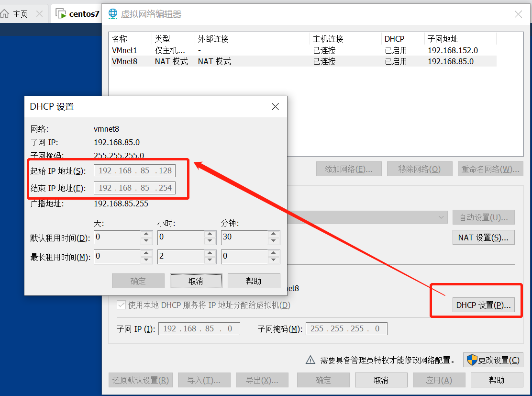Close the 虚拟网络编辑器 window
The image size is (532, 396).
518,14
